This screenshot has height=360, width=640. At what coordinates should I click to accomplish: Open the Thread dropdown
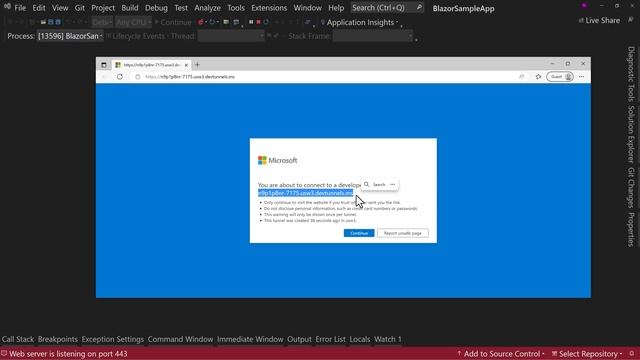click(x=231, y=36)
